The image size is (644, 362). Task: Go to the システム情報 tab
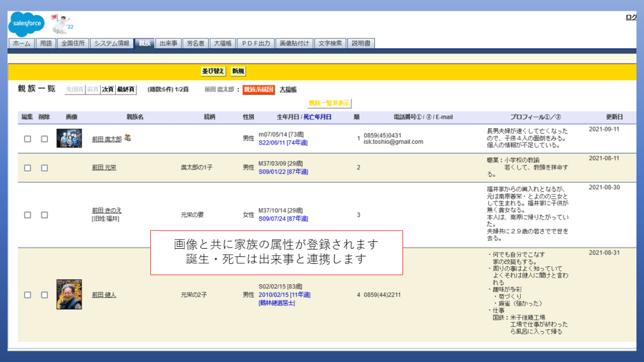click(x=111, y=43)
